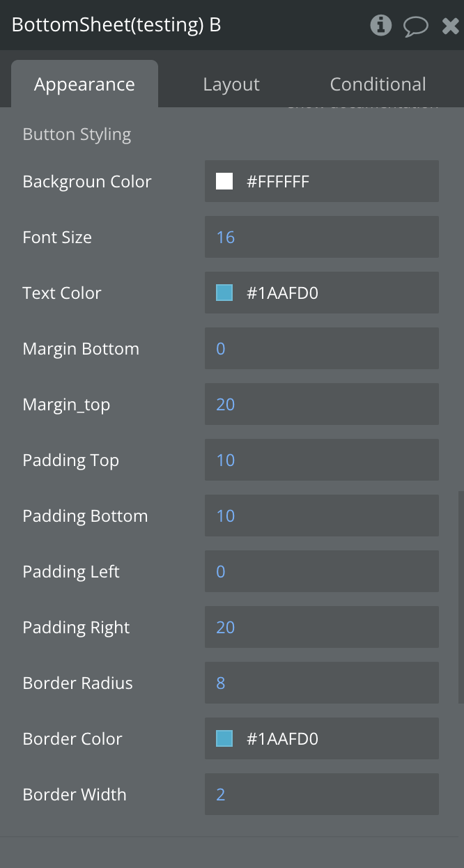Click the Border Width input

click(321, 795)
